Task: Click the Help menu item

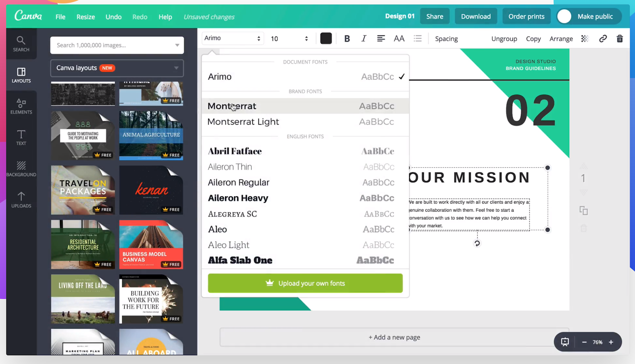Action: click(165, 17)
